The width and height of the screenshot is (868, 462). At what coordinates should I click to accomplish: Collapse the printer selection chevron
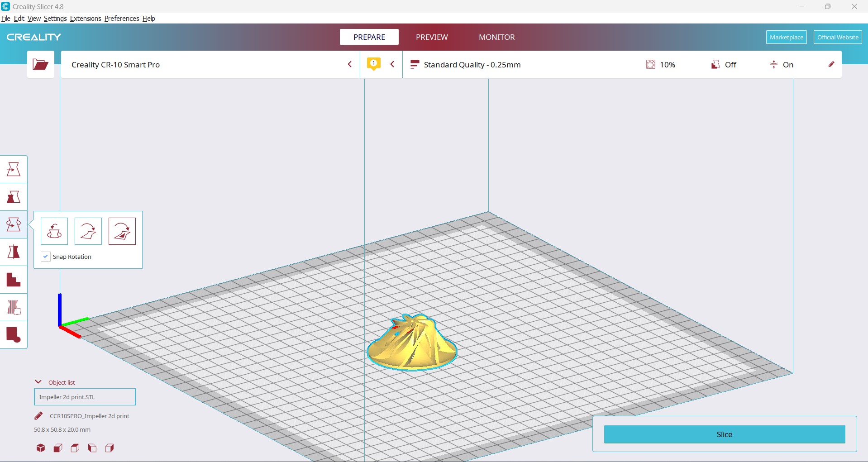click(350, 64)
